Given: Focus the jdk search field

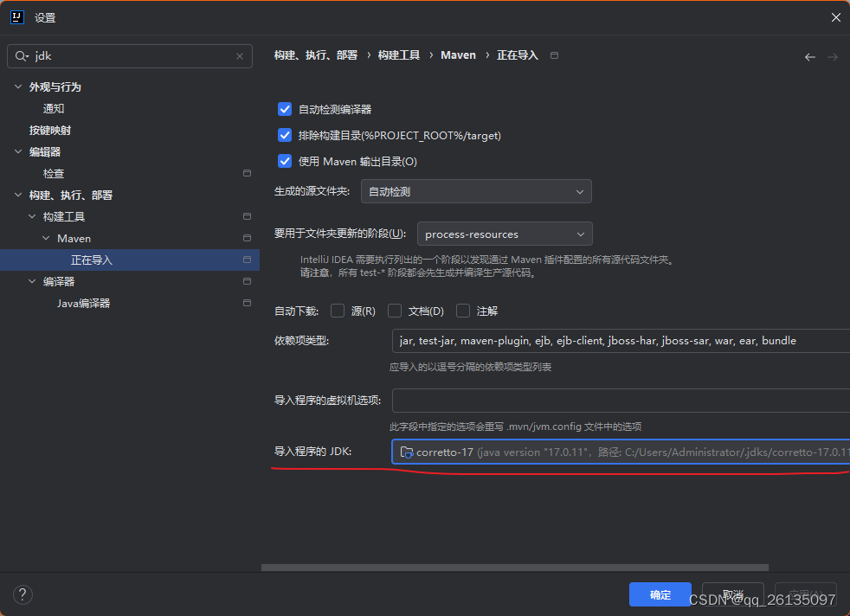Looking at the screenshot, I should tap(130, 56).
